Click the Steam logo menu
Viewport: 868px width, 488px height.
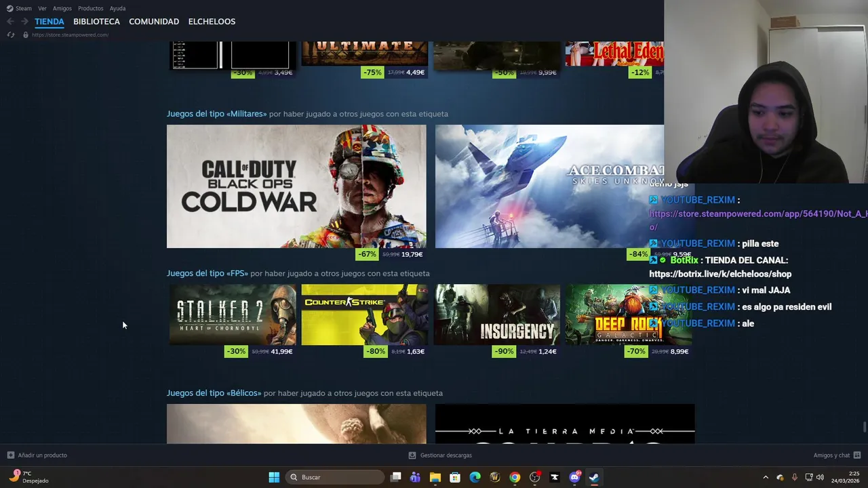click(x=19, y=8)
